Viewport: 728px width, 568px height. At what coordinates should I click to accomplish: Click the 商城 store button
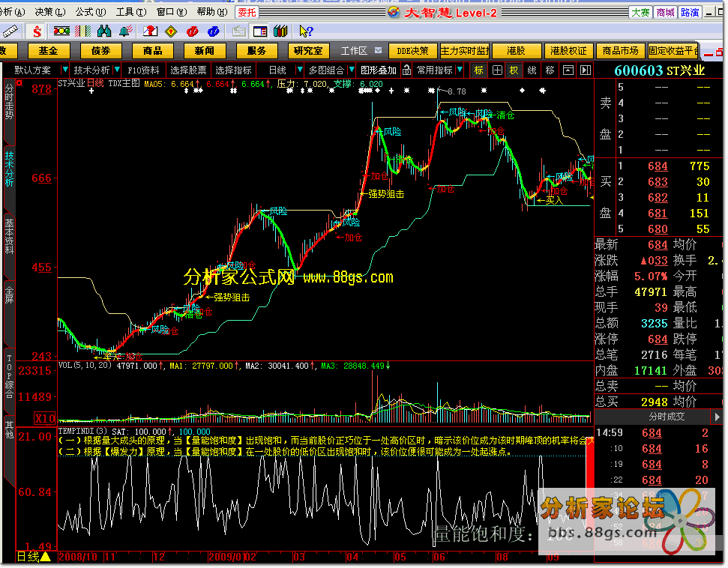coord(665,13)
